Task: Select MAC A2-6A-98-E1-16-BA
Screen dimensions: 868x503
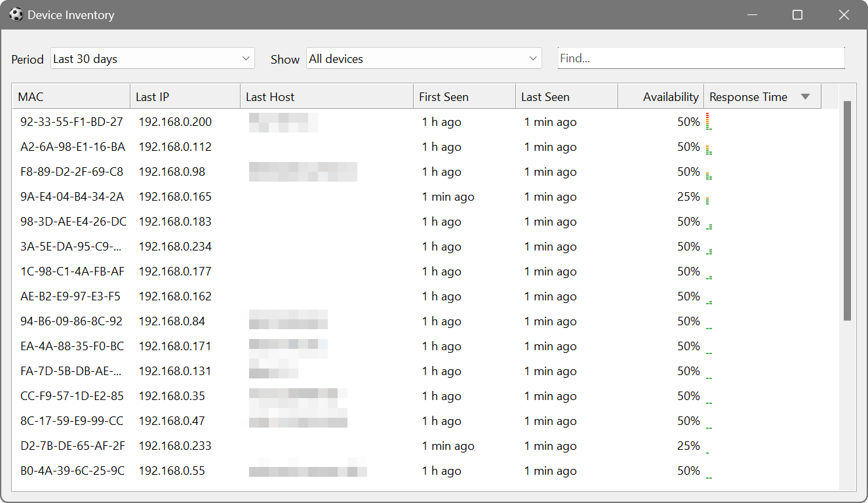Action: click(x=73, y=147)
